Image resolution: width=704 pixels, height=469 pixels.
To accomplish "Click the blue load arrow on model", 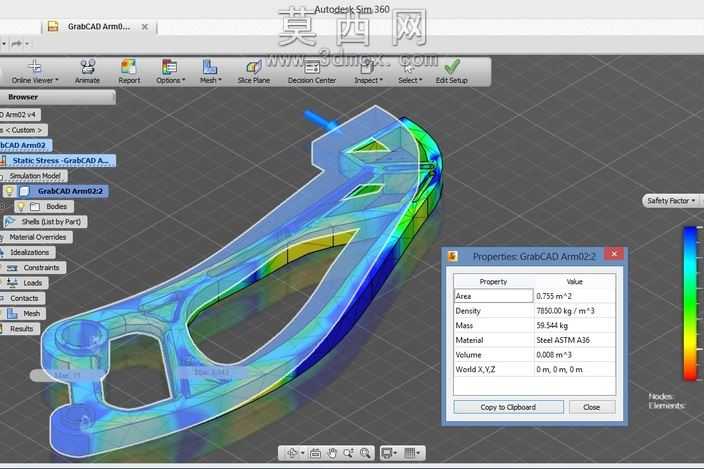I will click(321, 121).
